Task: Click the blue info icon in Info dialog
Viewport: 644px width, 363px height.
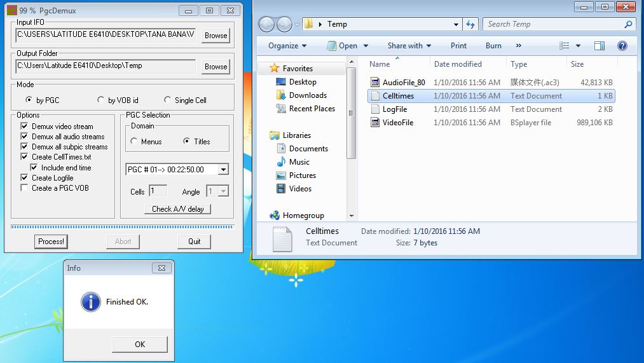Action: point(91,302)
